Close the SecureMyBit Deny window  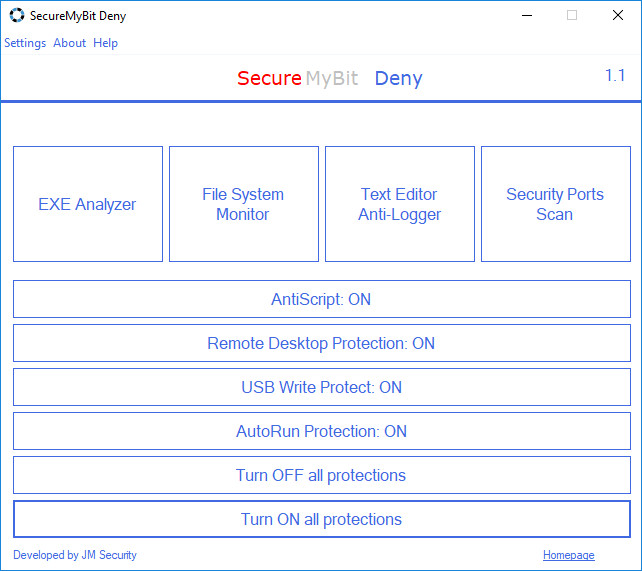coord(618,16)
